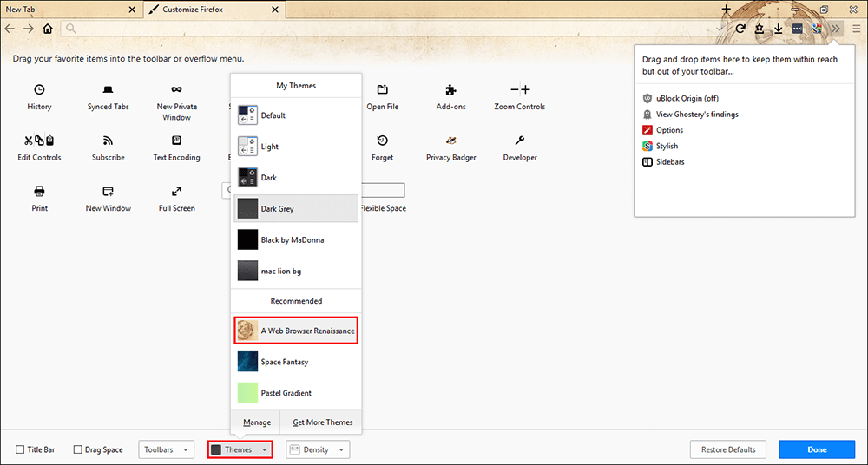Click the Full Screen arrows icon

[176, 191]
